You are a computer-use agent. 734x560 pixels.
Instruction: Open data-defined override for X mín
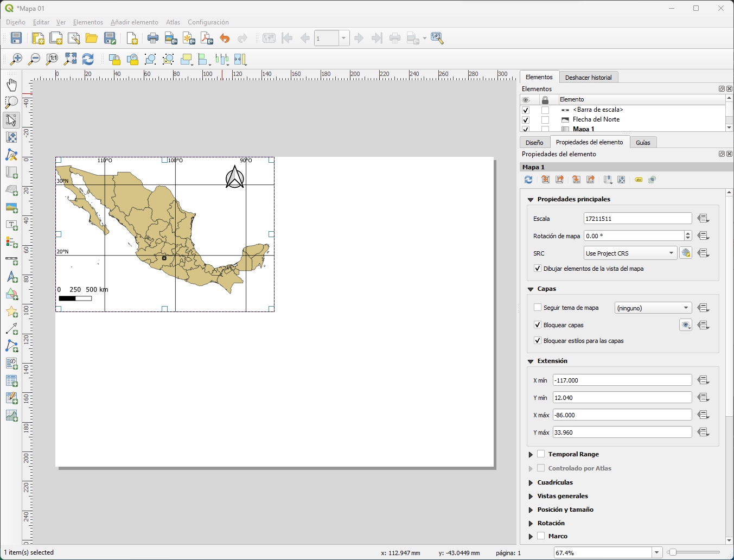tap(704, 380)
